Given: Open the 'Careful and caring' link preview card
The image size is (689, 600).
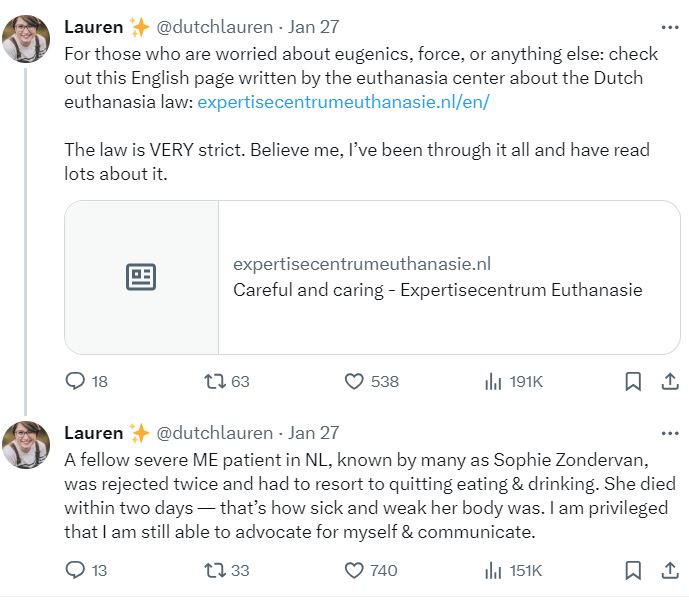Looking at the screenshot, I should [372, 277].
